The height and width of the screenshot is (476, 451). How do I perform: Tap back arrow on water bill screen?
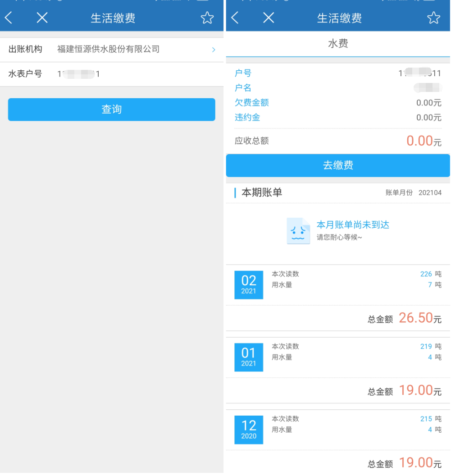pos(235,18)
